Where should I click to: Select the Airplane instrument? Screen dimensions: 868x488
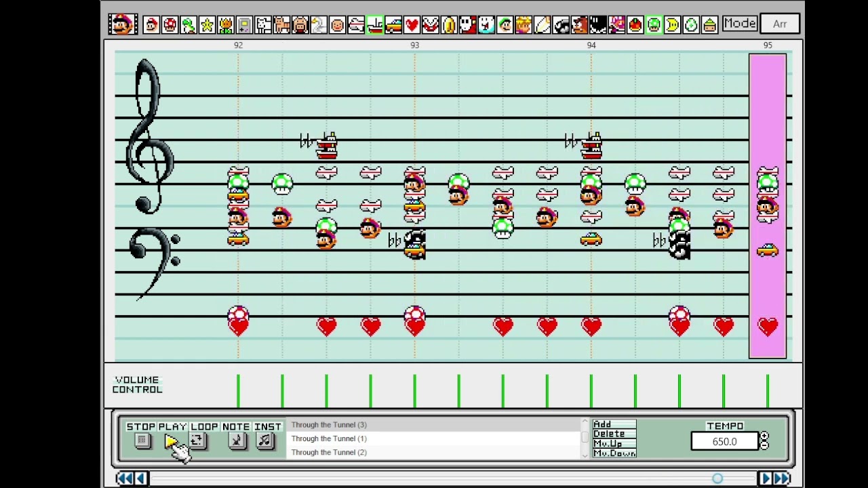(x=356, y=25)
